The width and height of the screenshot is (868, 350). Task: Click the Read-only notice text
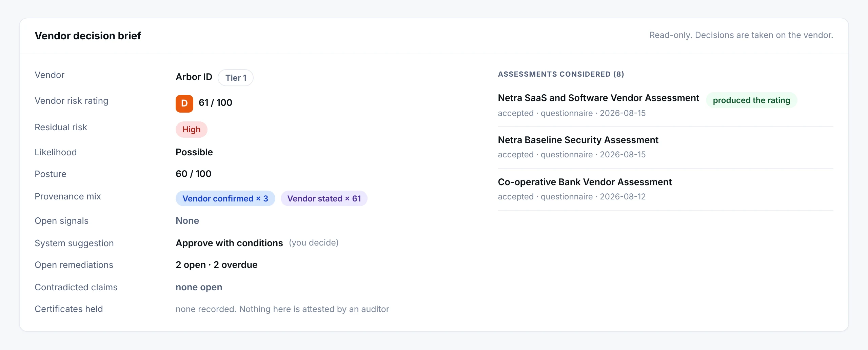(x=741, y=35)
